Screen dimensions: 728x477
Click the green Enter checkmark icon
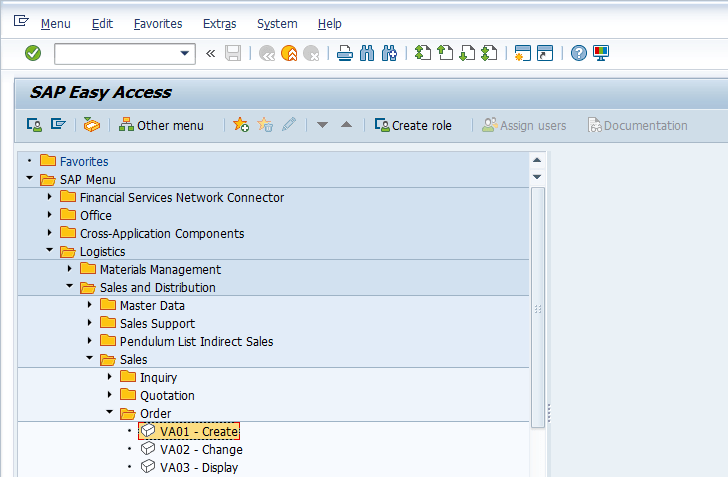pyautogui.click(x=33, y=54)
